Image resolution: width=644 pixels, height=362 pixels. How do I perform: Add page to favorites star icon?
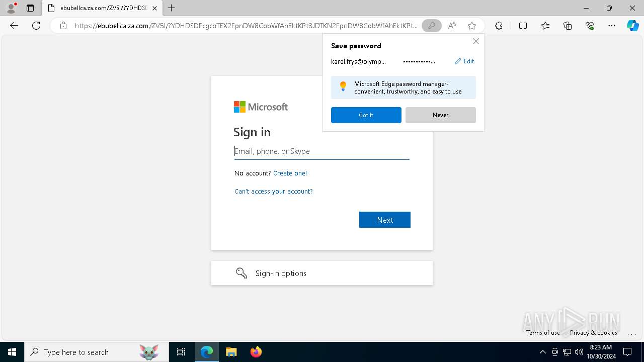471,26
